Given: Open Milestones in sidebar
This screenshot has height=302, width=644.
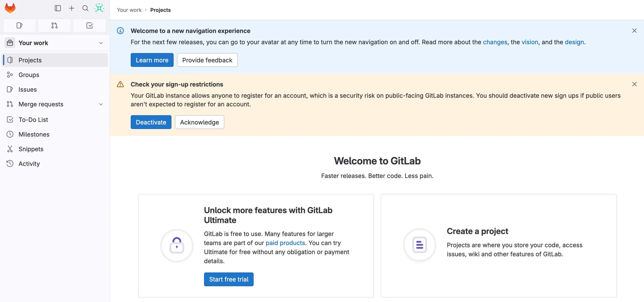Looking at the screenshot, I should pos(55,134).
